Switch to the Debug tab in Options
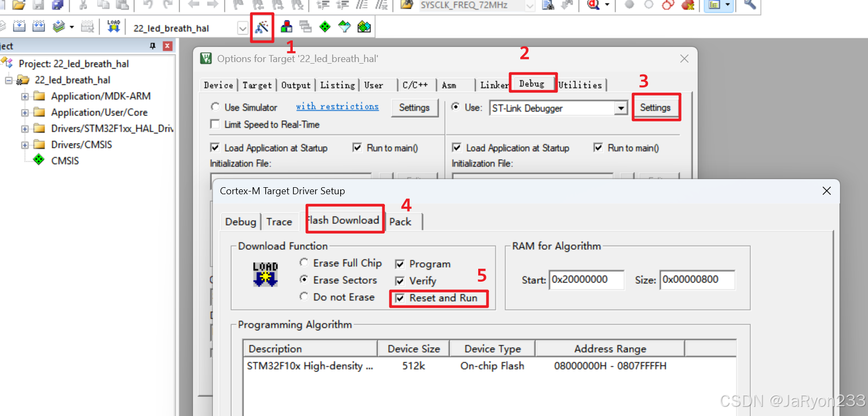 532,84
